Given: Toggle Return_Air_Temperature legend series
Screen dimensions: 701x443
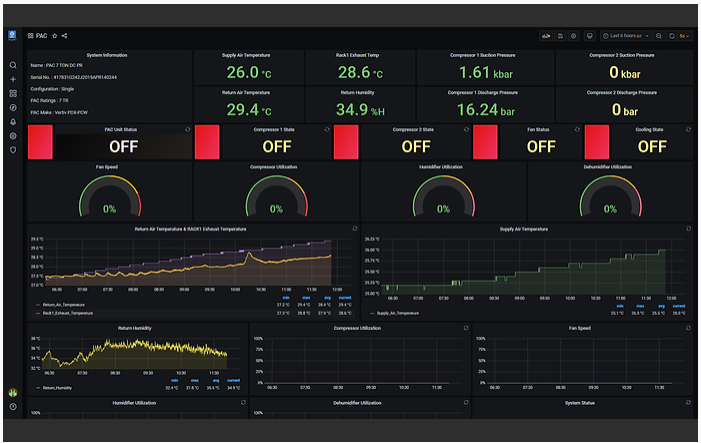Looking at the screenshot, I should pyautogui.click(x=63, y=305).
